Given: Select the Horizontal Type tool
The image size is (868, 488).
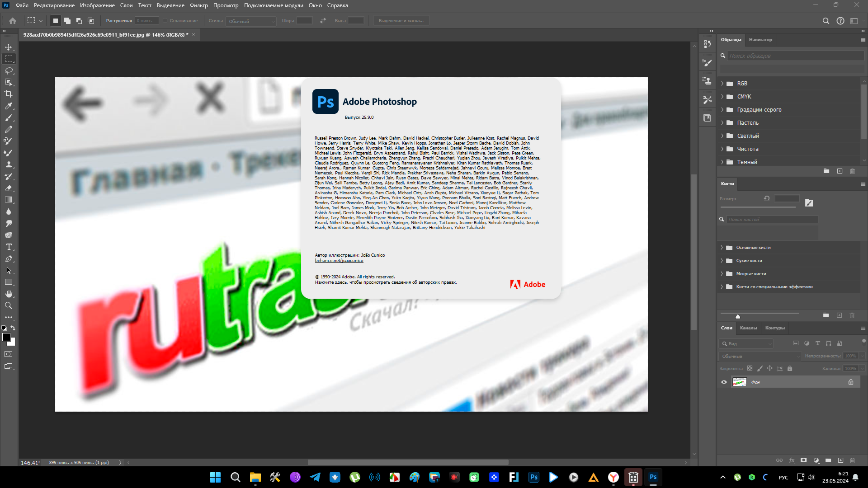Looking at the screenshot, I should tap(9, 247).
